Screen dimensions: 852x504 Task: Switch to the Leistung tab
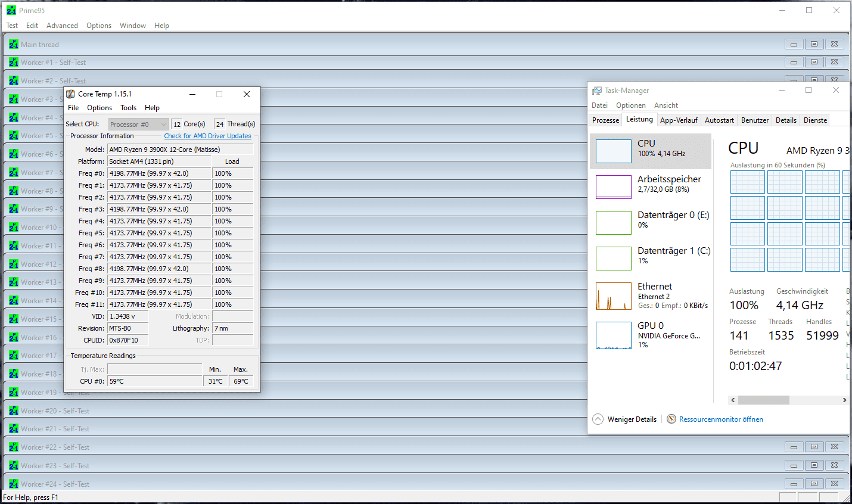(639, 119)
